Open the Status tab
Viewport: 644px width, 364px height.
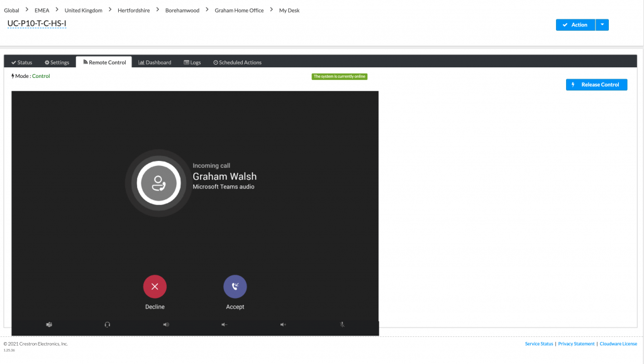[22, 62]
